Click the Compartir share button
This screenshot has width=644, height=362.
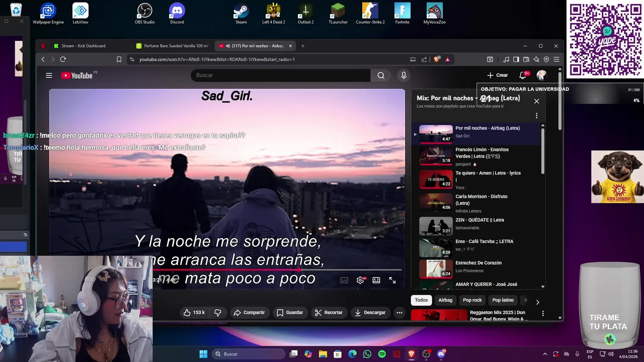coord(249,313)
